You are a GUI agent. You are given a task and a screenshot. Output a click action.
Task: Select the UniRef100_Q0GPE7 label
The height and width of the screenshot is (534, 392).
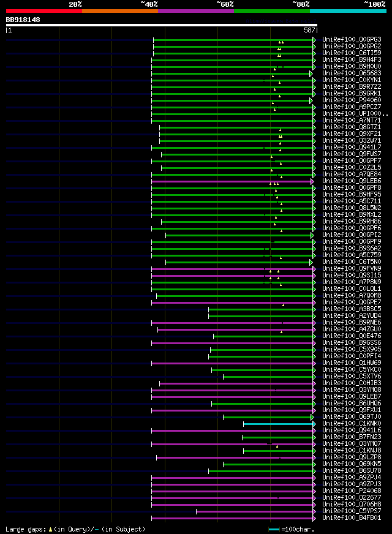pos(352,303)
